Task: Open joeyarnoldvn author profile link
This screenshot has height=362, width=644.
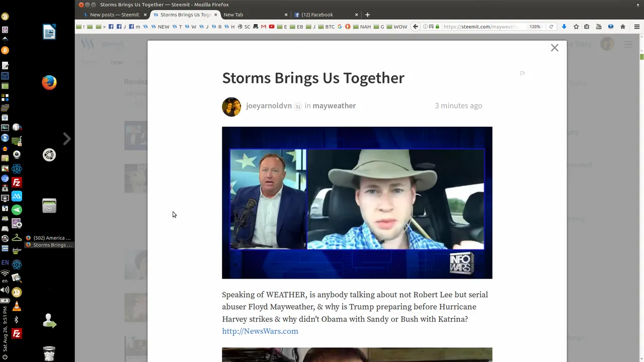Action: (269, 106)
